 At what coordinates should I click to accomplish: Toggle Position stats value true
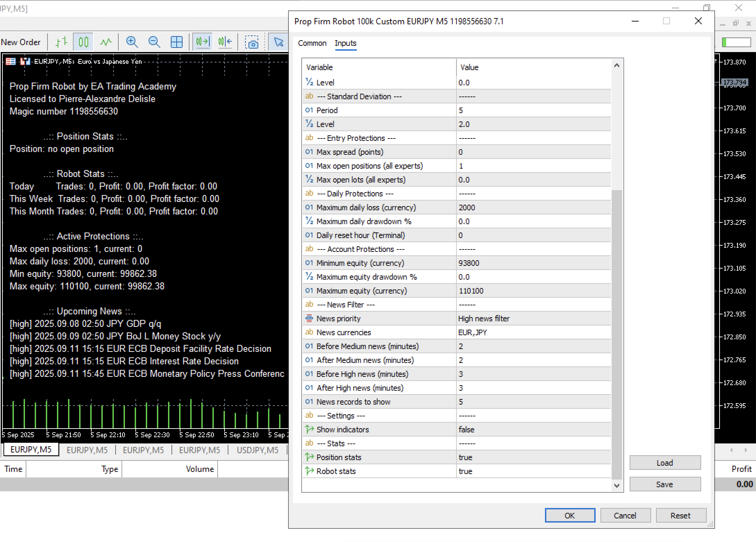coord(534,457)
